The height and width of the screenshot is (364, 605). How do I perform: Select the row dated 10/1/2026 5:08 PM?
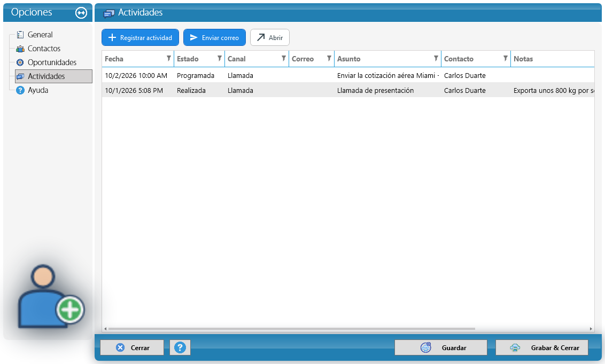pyautogui.click(x=348, y=91)
